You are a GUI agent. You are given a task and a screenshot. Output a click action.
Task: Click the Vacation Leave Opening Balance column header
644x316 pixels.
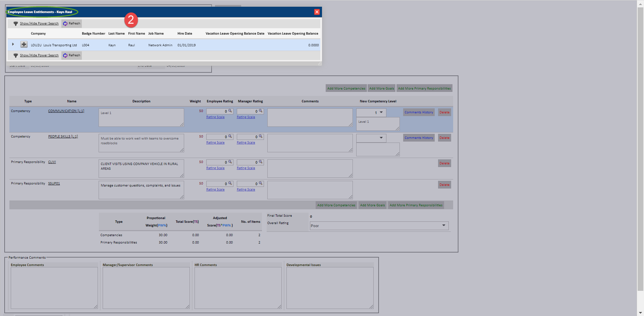pyautogui.click(x=293, y=34)
